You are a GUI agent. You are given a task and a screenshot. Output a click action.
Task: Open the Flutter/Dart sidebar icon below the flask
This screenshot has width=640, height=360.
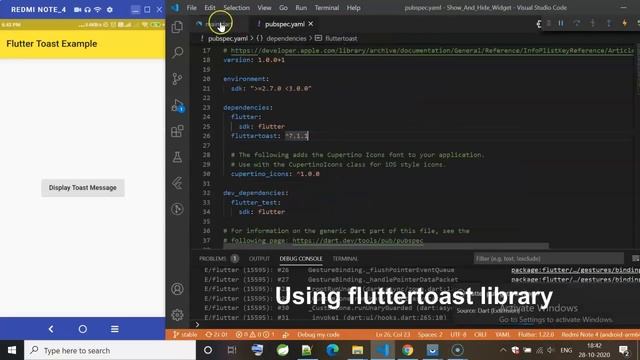click(177, 183)
